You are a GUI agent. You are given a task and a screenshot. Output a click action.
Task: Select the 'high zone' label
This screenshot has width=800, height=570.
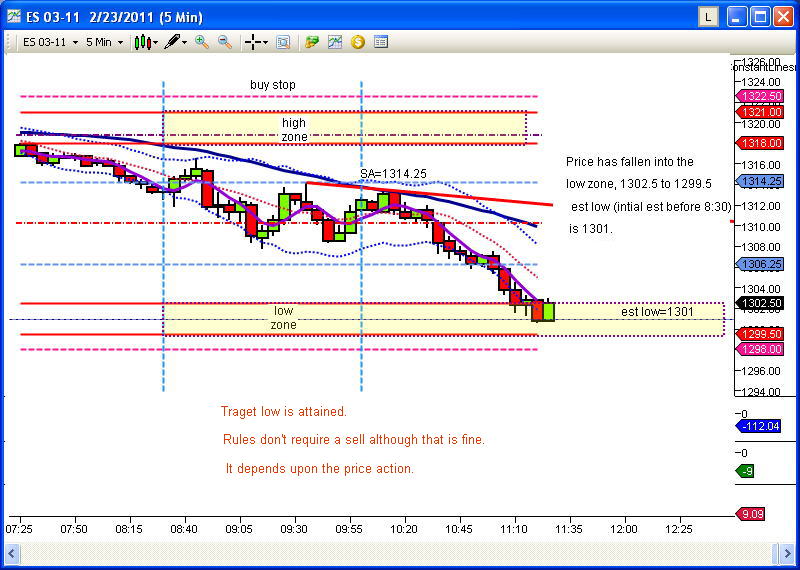[294, 130]
